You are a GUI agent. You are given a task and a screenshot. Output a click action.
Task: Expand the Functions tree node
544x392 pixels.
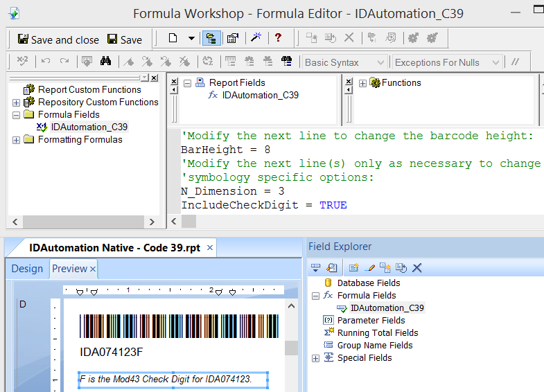[x=362, y=83]
